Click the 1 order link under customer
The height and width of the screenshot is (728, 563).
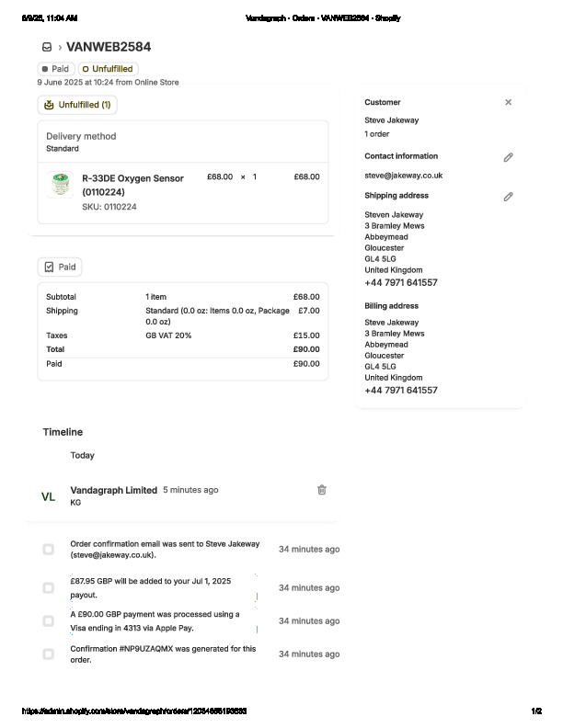(x=376, y=134)
